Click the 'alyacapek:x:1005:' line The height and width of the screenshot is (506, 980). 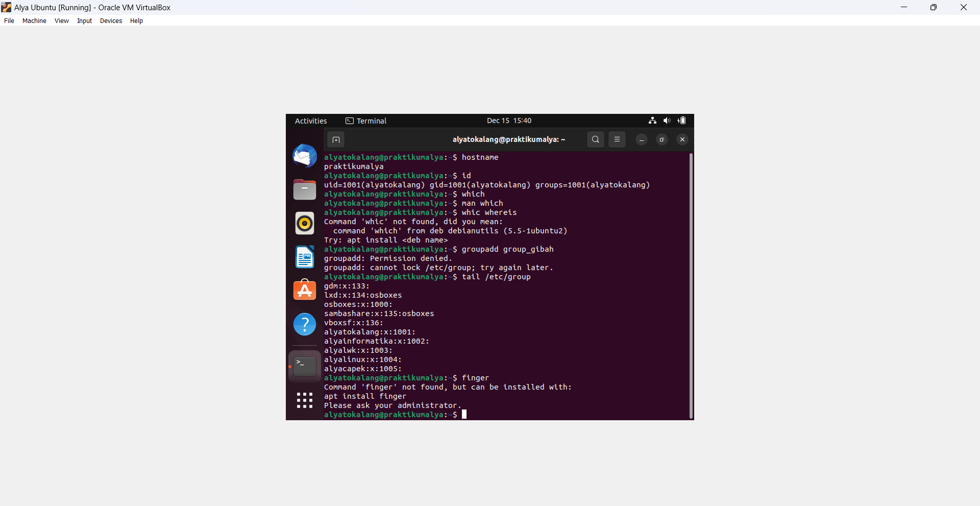click(x=363, y=369)
